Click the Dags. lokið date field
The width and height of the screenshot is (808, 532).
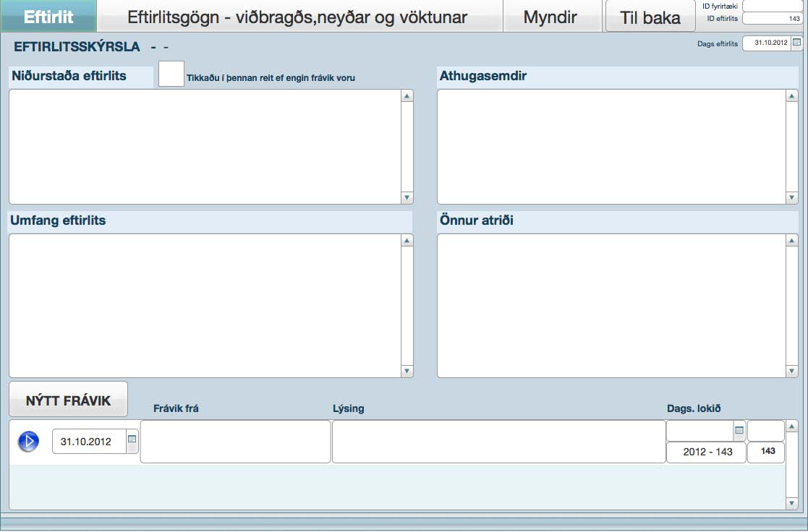click(x=700, y=431)
